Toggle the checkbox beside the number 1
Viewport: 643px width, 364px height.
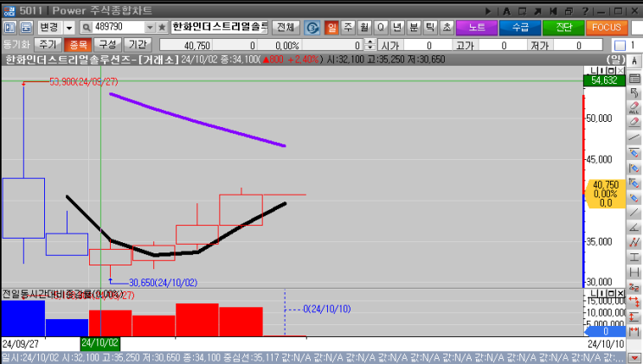[620, 45]
